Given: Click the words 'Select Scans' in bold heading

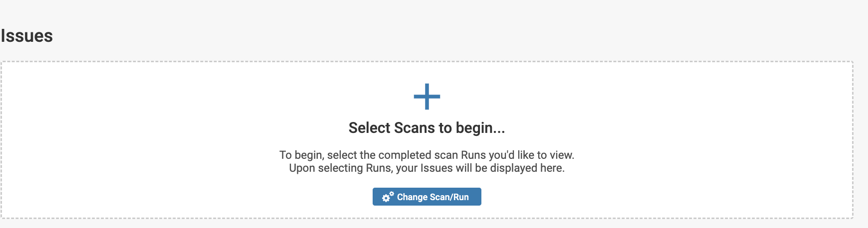Looking at the screenshot, I should 392,128.
